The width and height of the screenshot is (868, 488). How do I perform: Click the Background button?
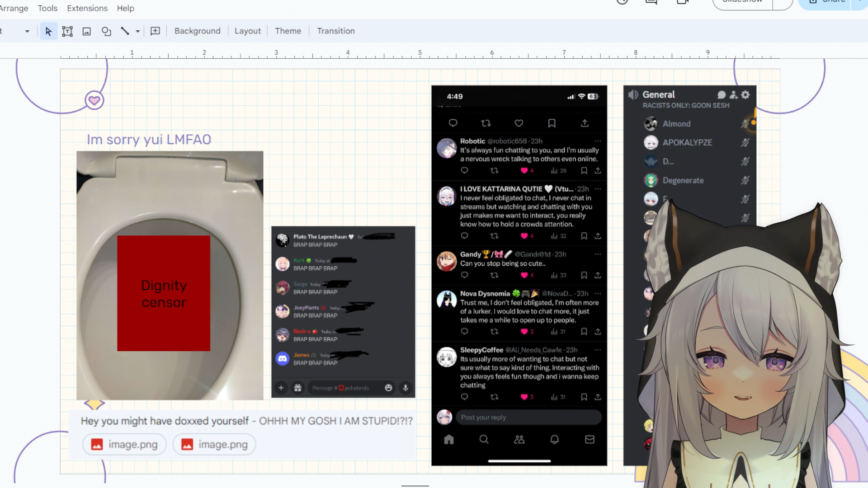(197, 31)
